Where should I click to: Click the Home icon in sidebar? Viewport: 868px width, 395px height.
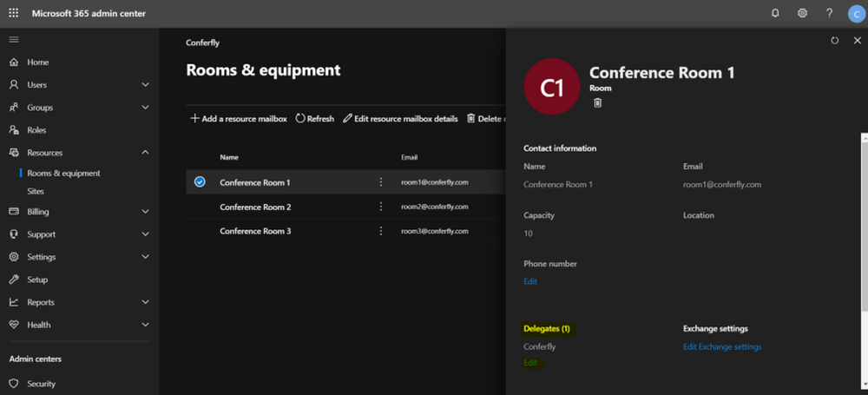[x=14, y=62]
